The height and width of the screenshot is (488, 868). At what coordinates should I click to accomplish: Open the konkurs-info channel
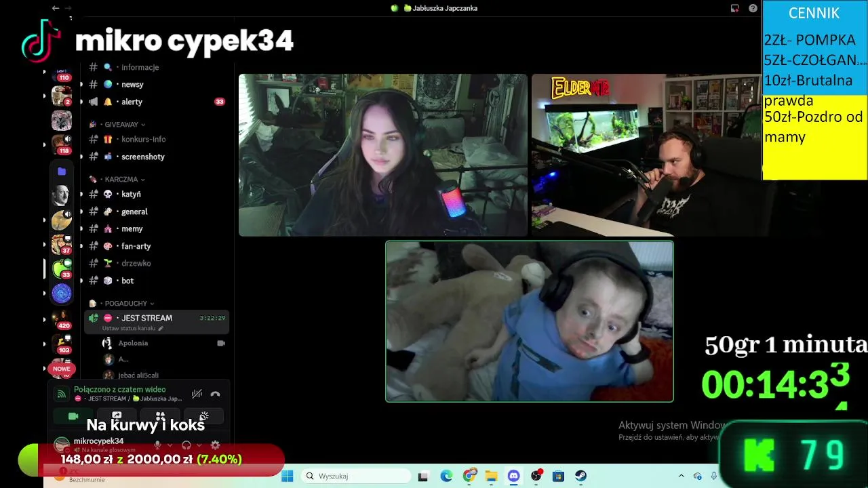click(x=157, y=139)
